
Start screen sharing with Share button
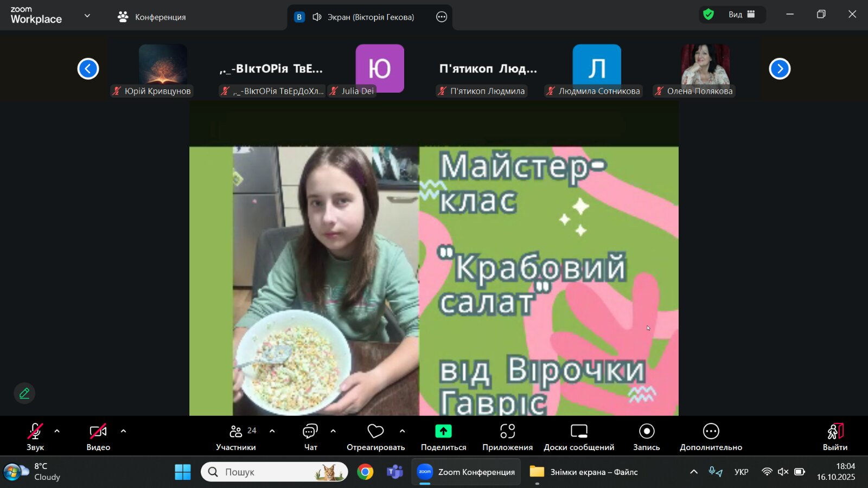pos(443,437)
